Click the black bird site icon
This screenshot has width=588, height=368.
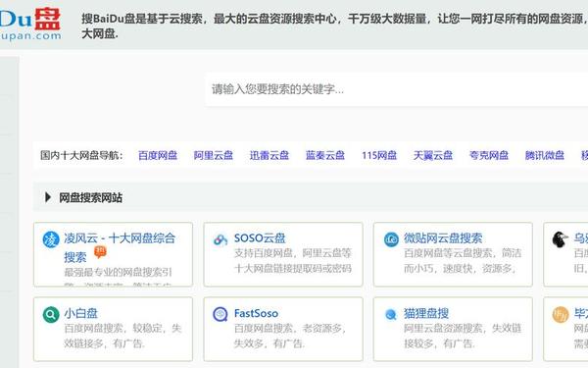tap(560, 239)
